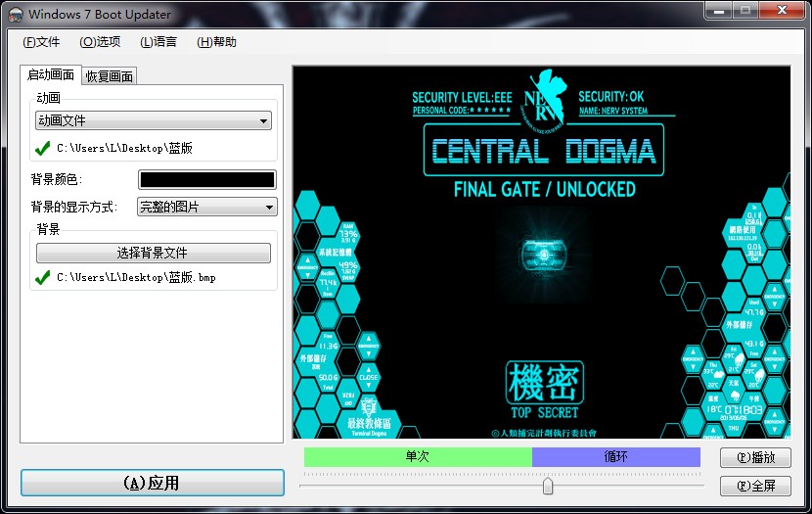Screen dimensions: 812x514
Task: Click the 背景颜色 label
Action: pos(56,180)
